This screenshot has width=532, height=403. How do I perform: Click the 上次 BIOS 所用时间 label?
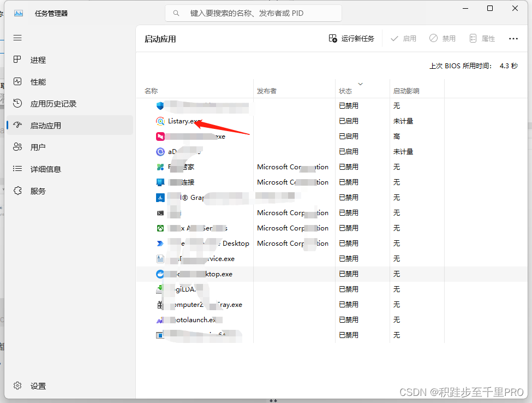pos(461,66)
